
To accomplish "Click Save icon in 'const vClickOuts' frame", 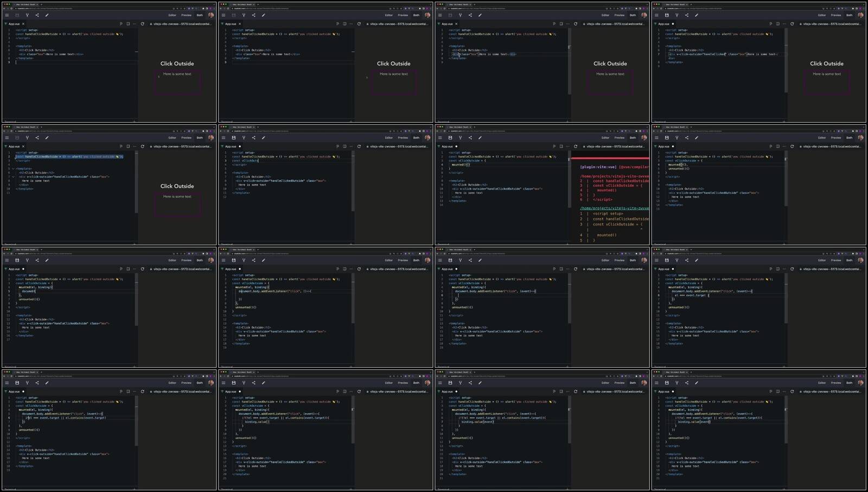I will point(234,138).
